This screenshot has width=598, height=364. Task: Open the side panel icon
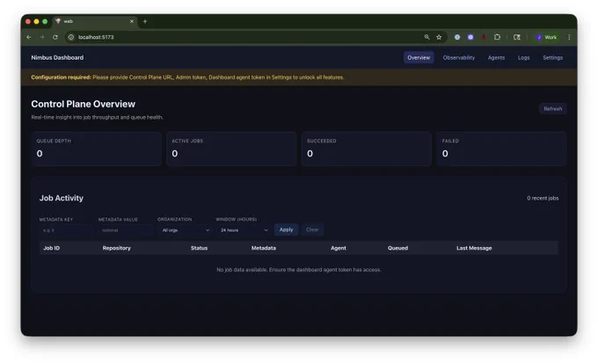[x=517, y=37]
